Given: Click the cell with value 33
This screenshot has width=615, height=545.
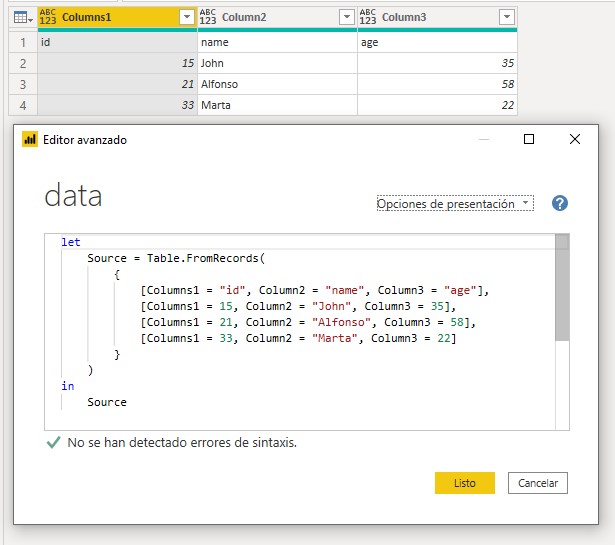Looking at the screenshot, I should 117,105.
